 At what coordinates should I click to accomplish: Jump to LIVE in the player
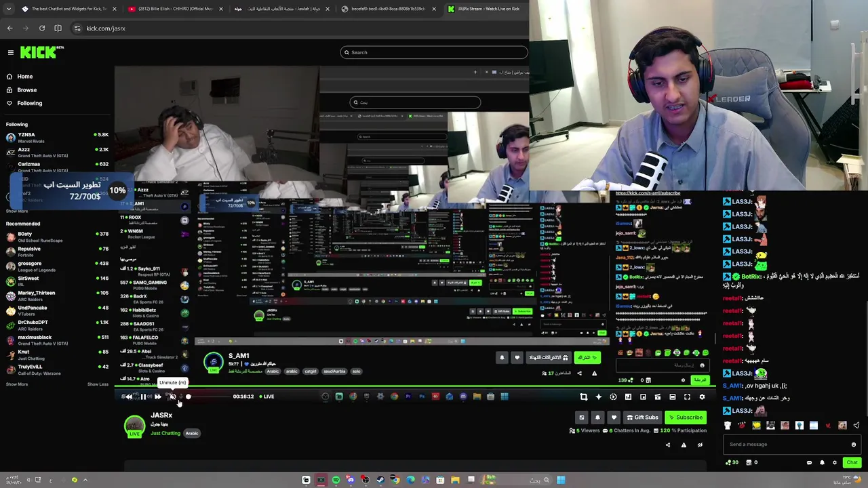(266, 396)
